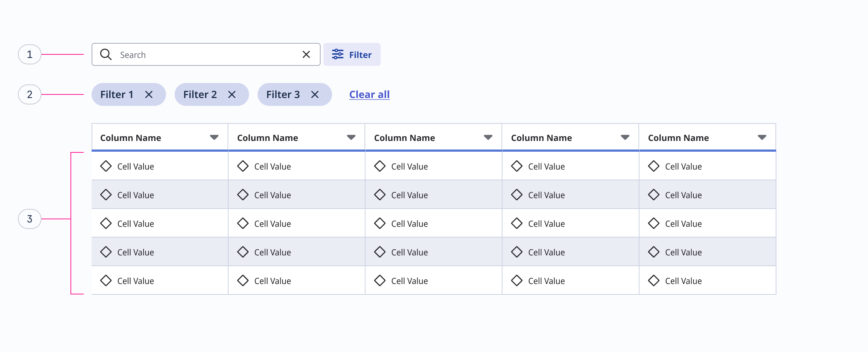This screenshot has height=352, width=868.
Task: Expand the second Column Name sort arrow
Action: tap(351, 137)
